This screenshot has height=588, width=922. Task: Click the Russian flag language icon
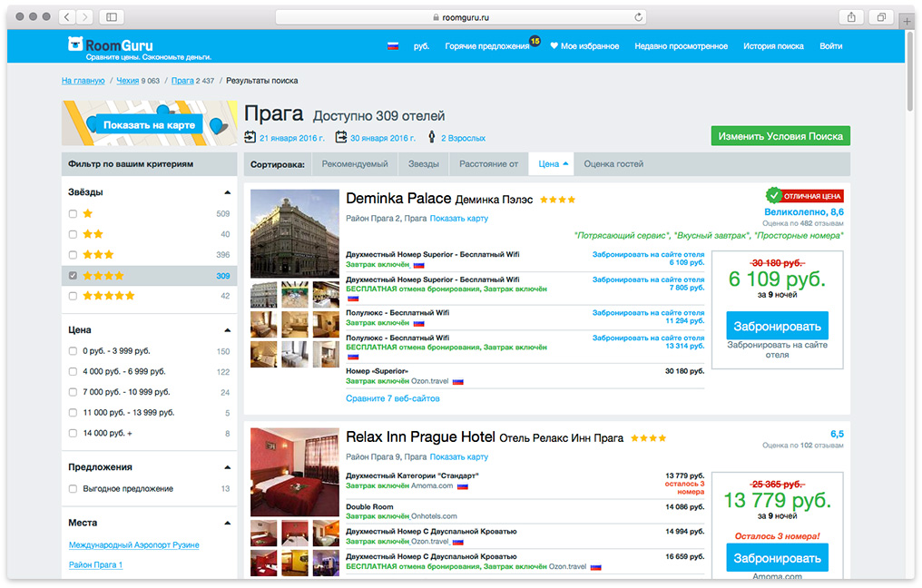(x=393, y=45)
